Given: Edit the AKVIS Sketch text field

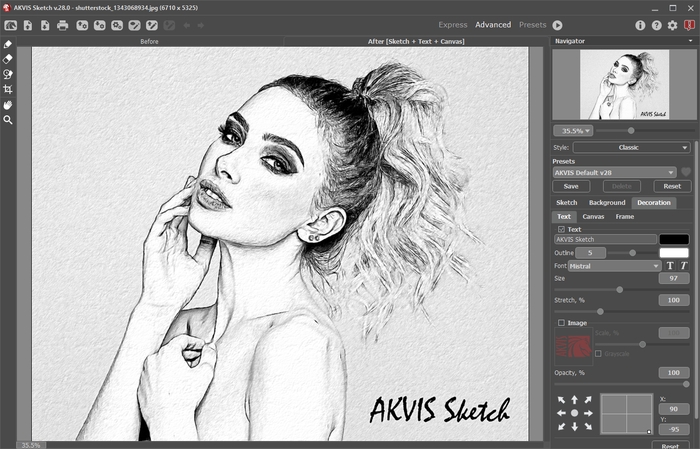Looking at the screenshot, I should point(605,239).
